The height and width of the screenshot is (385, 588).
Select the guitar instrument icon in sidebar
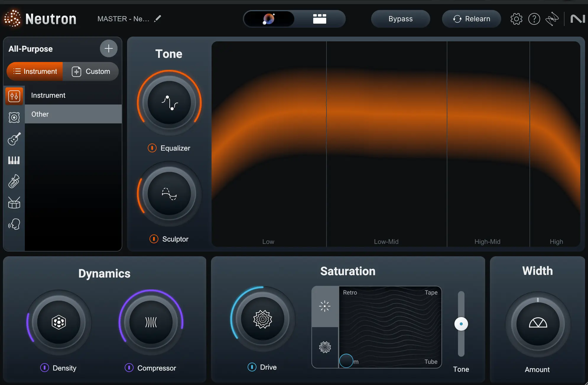tap(14, 139)
